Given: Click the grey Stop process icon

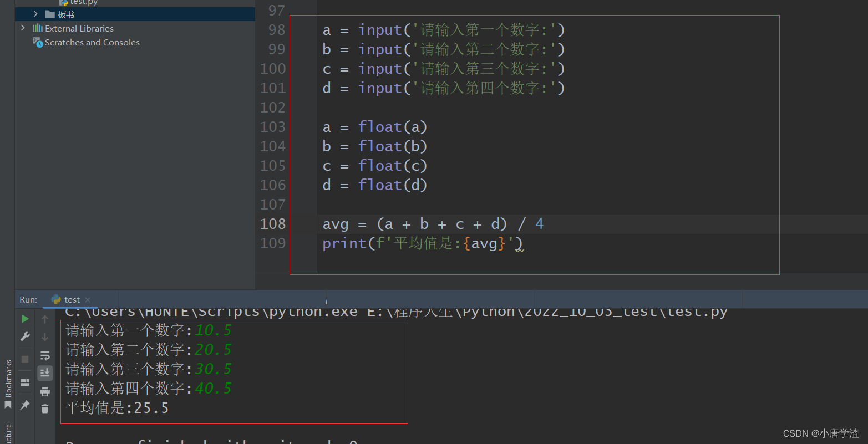Looking at the screenshot, I should click(x=25, y=359).
